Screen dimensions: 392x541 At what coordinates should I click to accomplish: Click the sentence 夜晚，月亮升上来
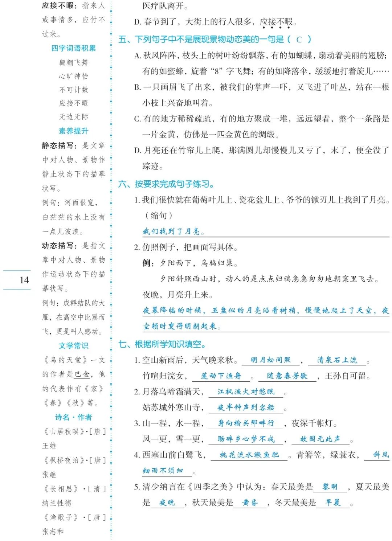click(177, 295)
